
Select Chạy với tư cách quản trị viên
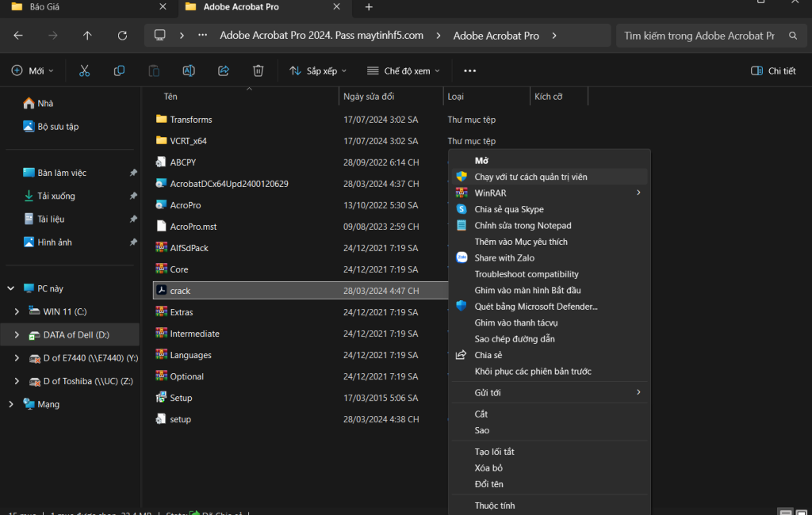(550, 177)
